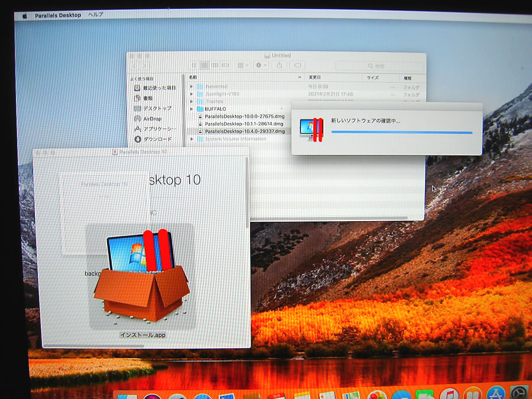Click the AirDrop sidebar item

[x=151, y=119]
